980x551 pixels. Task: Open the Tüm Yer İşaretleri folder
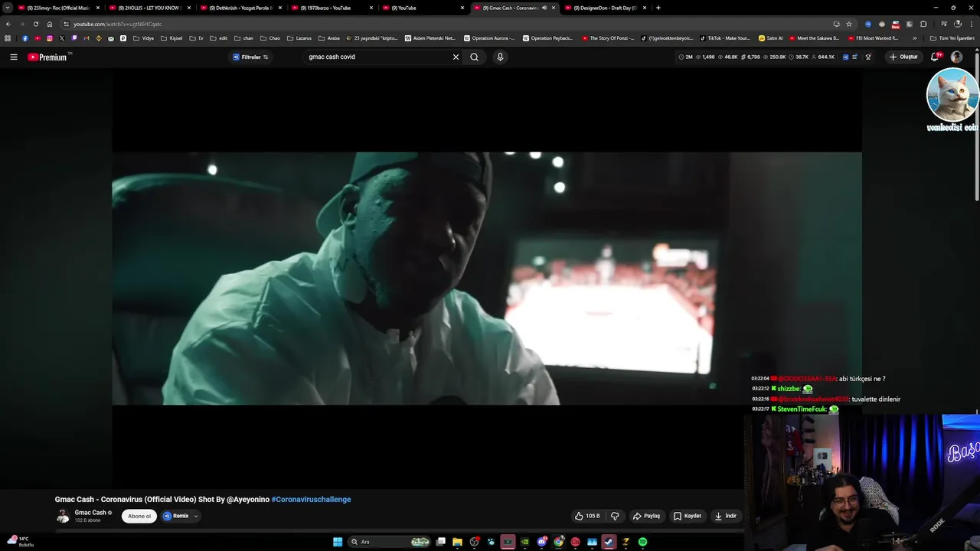pos(952,38)
